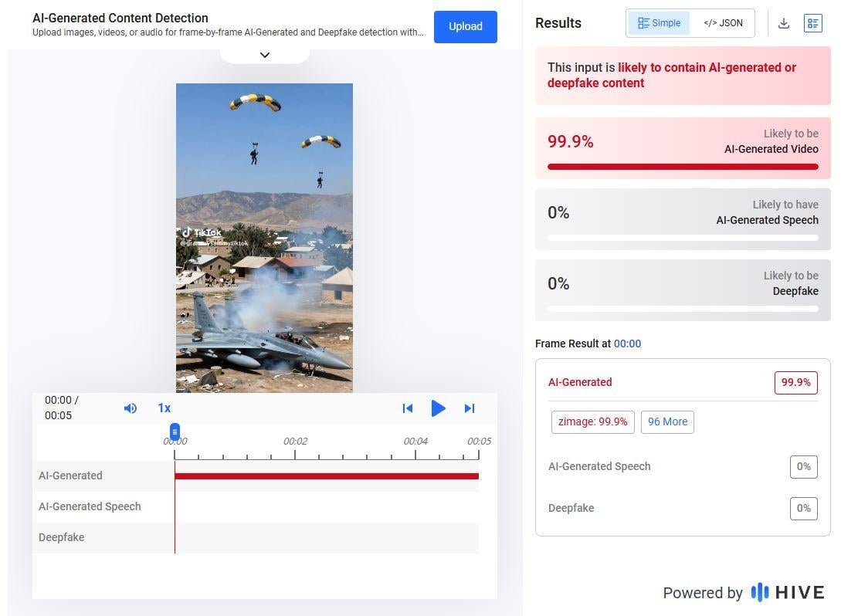Image resolution: width=841 pixels, height=616 pixels.
Task: Select the 99.9% AI-Generated Video result card
Action: pyautogui.click(x=683, y=147)
